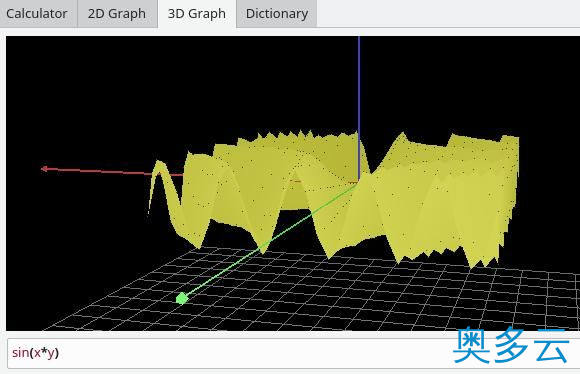Click the empty tab bar beside Dictionary
This screenshot has height=374, width=580.
tap(448, 14)
